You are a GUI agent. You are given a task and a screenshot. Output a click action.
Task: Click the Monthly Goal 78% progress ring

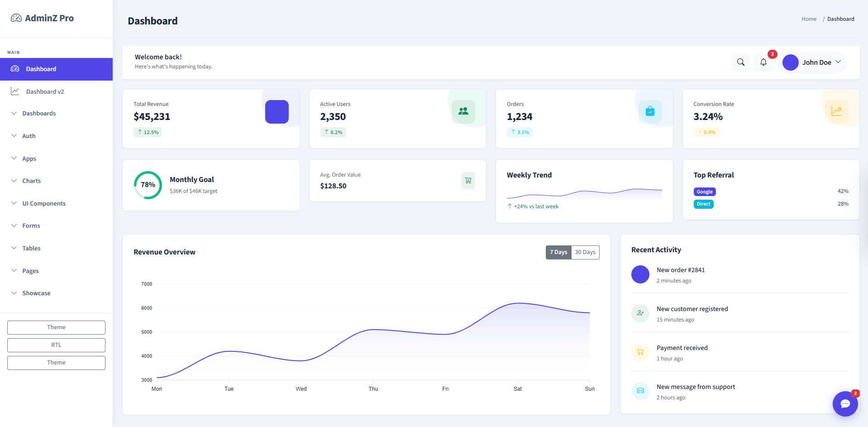pos(148,185)
